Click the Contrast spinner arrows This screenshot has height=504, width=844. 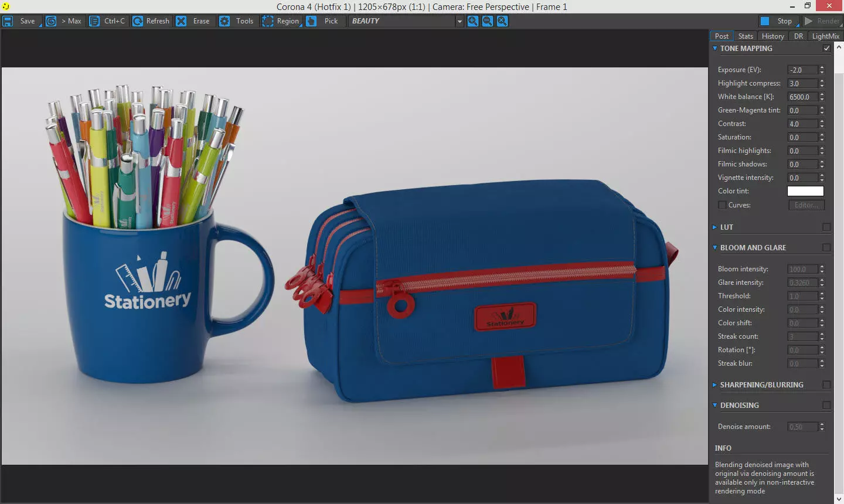(822, 124)
